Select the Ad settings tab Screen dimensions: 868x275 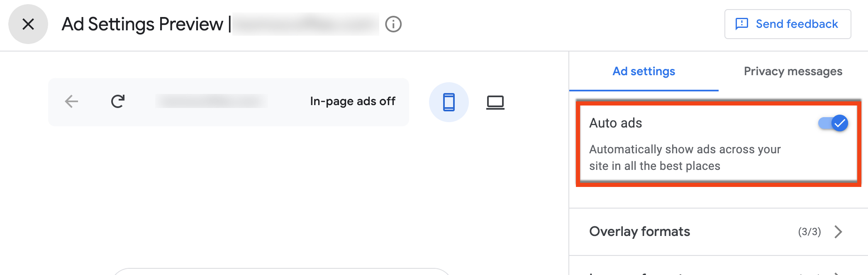[644, 71]
